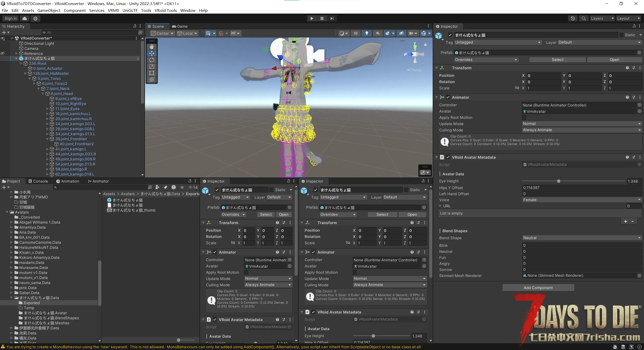Open the GameObject menu
Viewport: 644px width, 350px height.
coord(49,10)
